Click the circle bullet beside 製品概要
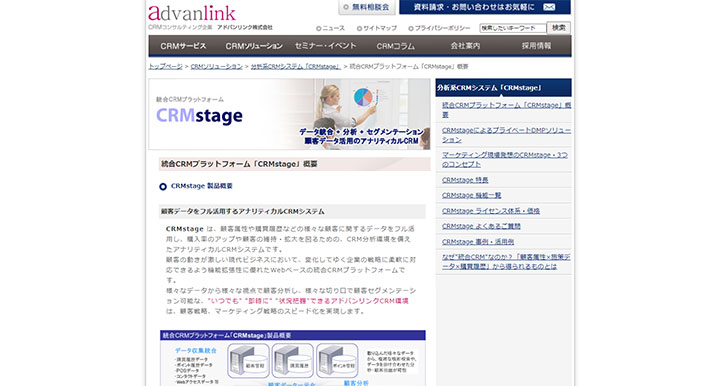Viewport: 720px width, 386px height. coord(163,186)
